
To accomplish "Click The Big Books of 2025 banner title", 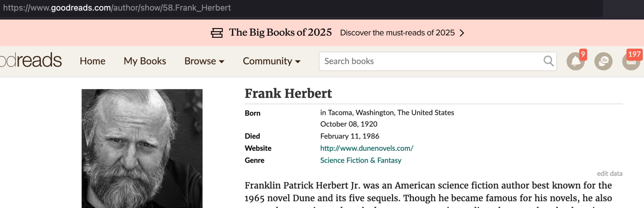I will (x=280, y=32).
